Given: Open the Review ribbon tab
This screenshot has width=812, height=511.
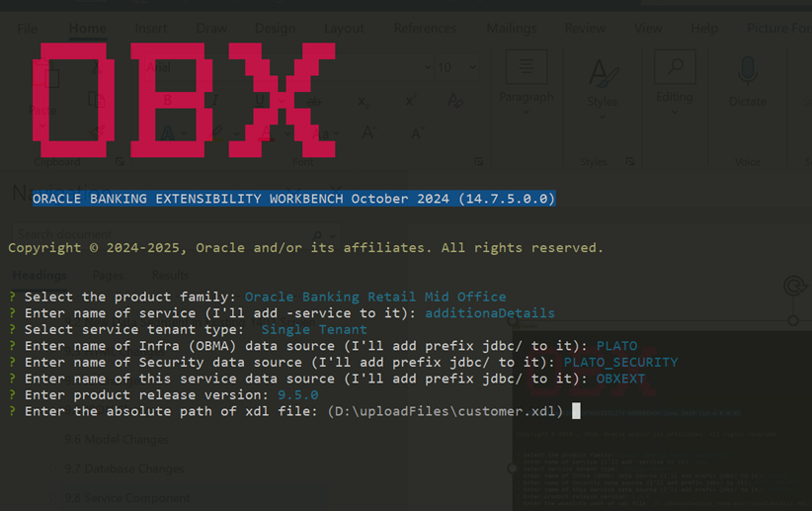Looking at the screenshot, I should pos(585,29).
